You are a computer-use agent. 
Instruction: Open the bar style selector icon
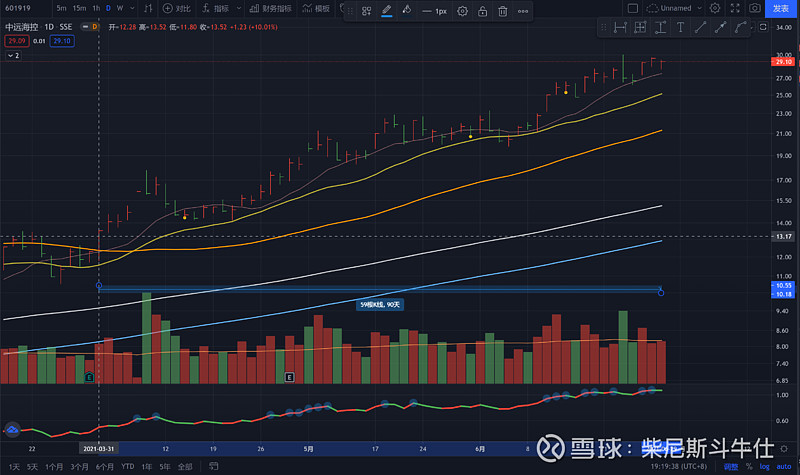coord(148,8)
